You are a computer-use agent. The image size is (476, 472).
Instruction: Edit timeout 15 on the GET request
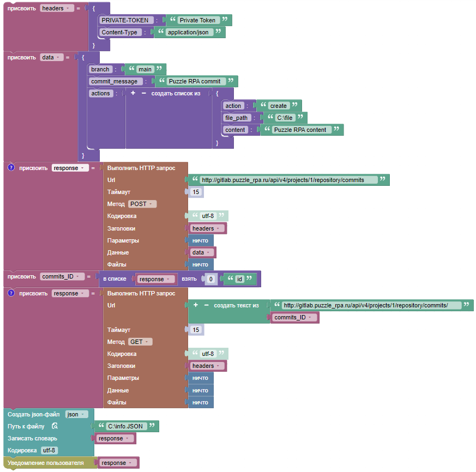tap(196, 330)
